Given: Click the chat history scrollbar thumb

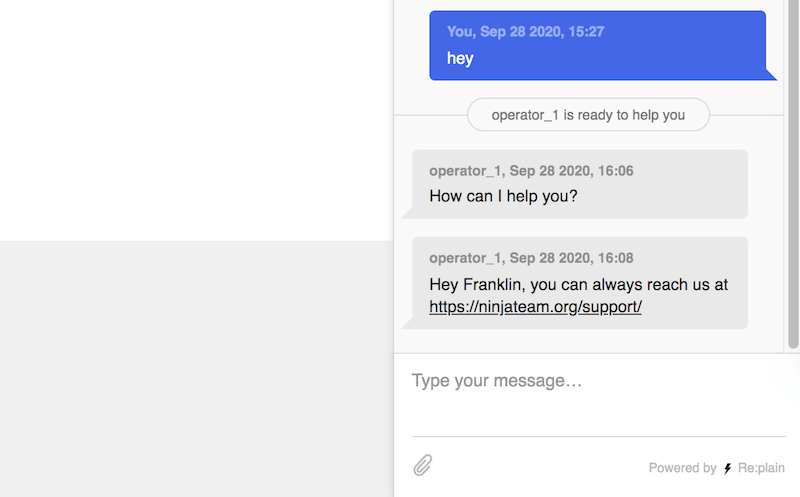Looking at the screenshot, I should click(x=793, y=173).
